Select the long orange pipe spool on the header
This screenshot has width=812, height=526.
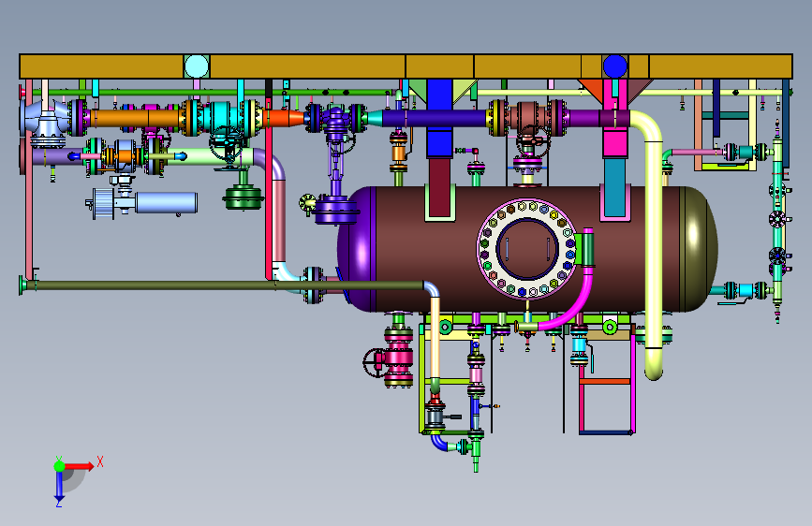tap(136, 118)
